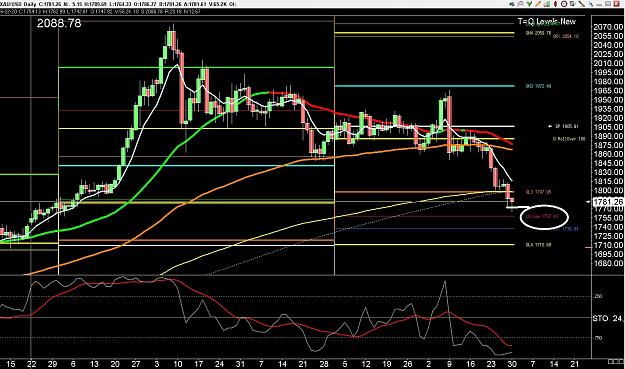Image resolution: width=625 pixels, height=369 pixels.
Task: Click date label 26 on time axis
Action: pos(407,364)
